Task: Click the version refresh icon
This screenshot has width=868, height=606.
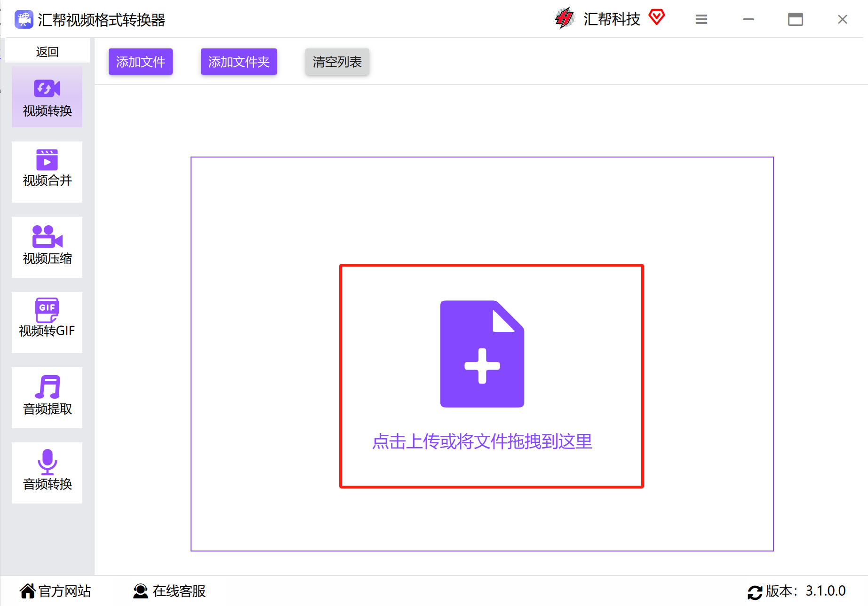Action: coord(755,592)
